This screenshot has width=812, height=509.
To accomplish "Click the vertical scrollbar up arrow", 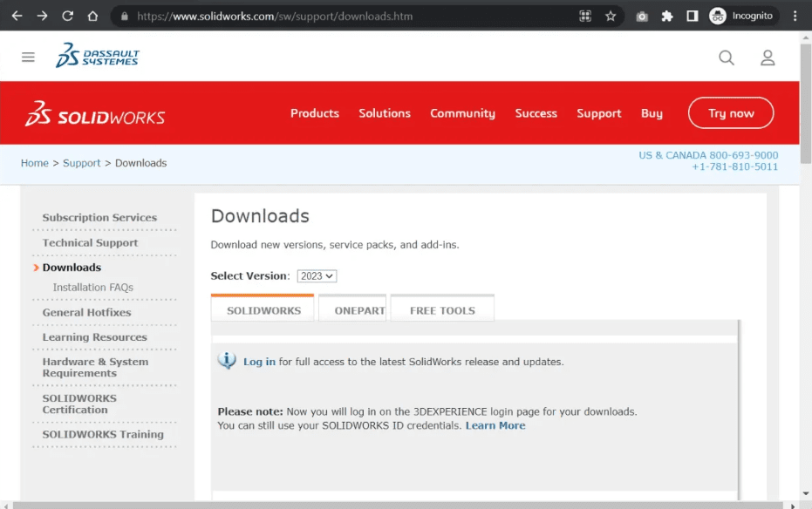I will (806, 37).
